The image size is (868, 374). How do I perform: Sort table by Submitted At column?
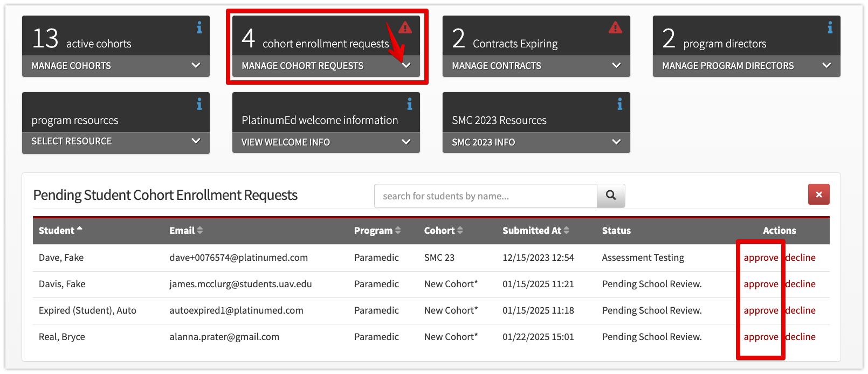536,231
